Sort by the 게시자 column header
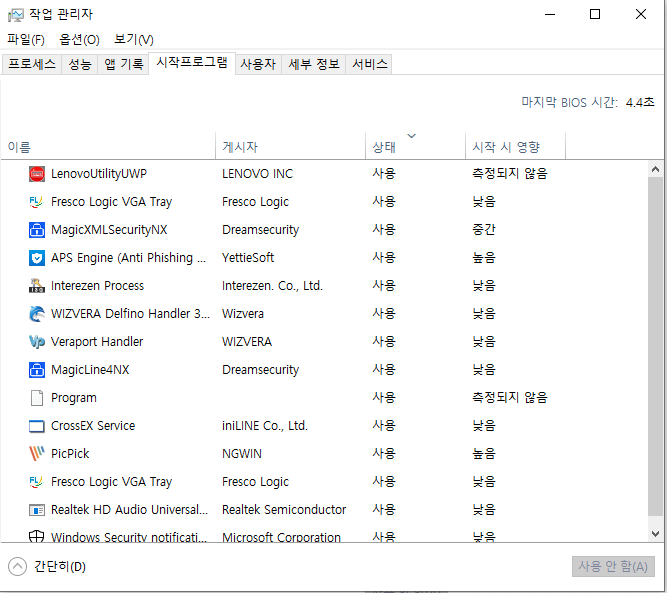 point(291,146)
